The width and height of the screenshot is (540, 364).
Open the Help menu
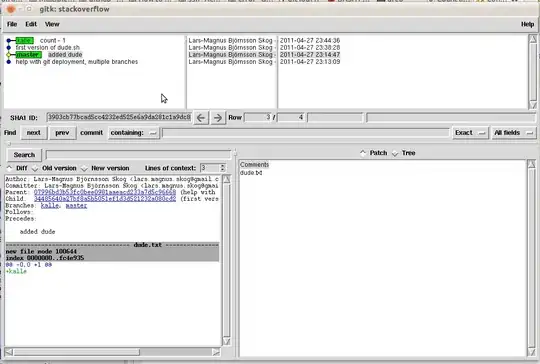527,24
